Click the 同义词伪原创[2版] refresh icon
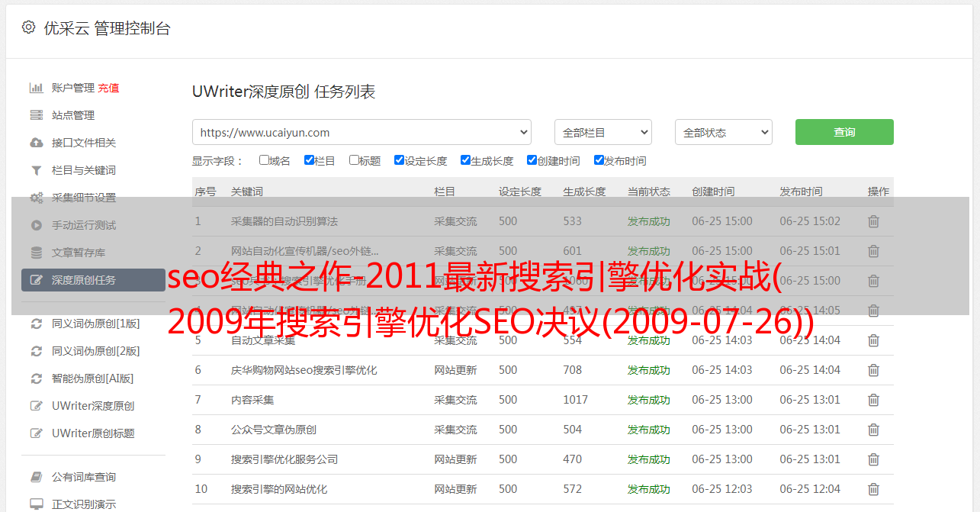The height and width of the screenshot is (512, 980). pyautogui.click(x=36, y=351)
